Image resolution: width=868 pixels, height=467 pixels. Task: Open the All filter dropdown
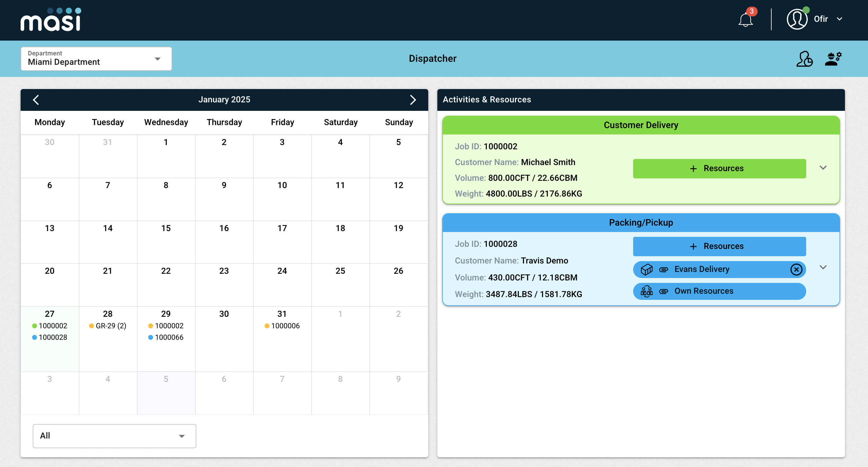[114, 436]
